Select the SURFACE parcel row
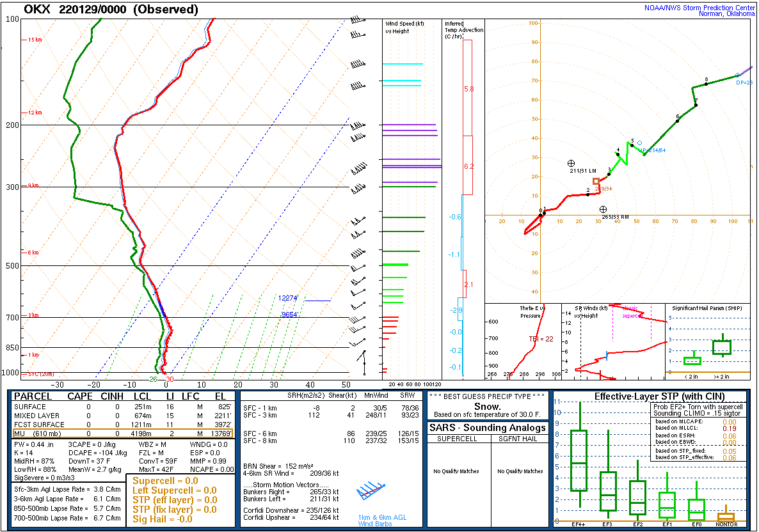 coord(122,407)
